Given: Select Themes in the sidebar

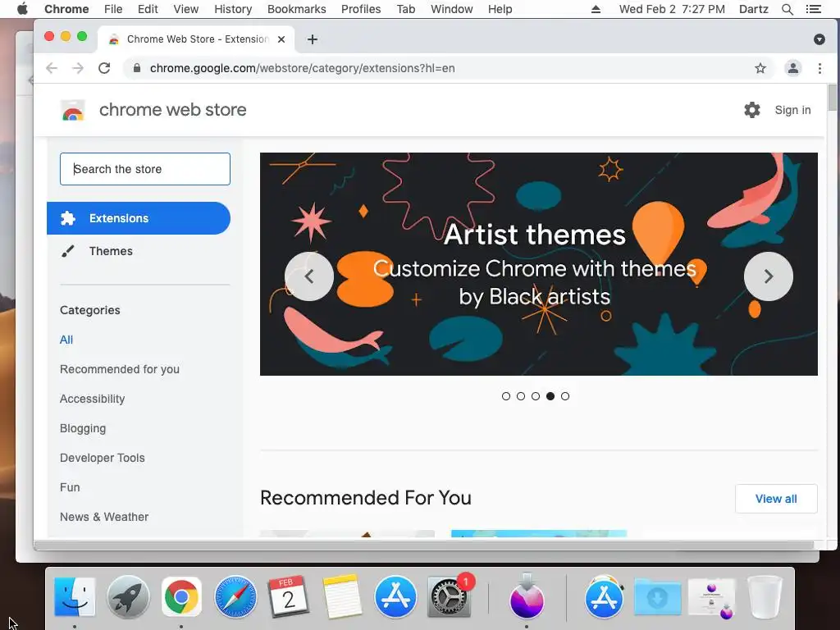Looking at the screenshot, I should click(111, 251).
